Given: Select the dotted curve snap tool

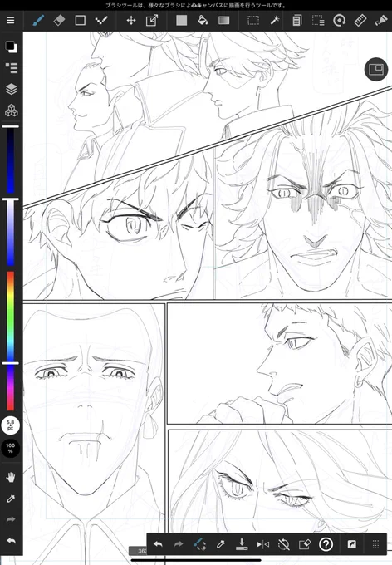Looking at the screenshot, I should pos(101,20).
